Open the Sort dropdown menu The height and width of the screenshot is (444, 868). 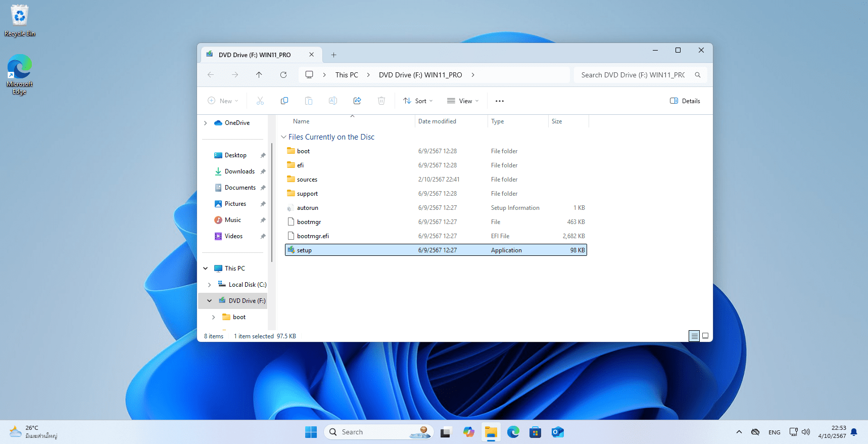418,101
